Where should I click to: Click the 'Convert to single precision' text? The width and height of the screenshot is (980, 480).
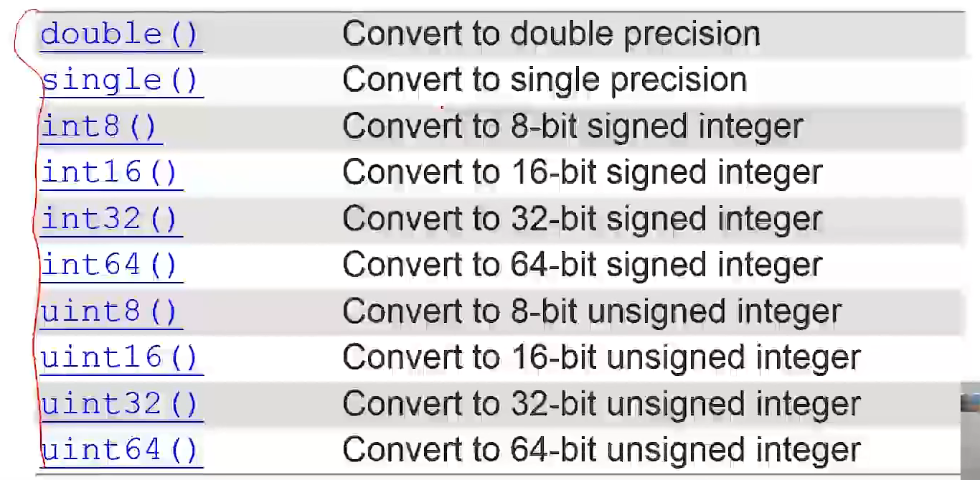pyautogui.click(x=545, y=80)
